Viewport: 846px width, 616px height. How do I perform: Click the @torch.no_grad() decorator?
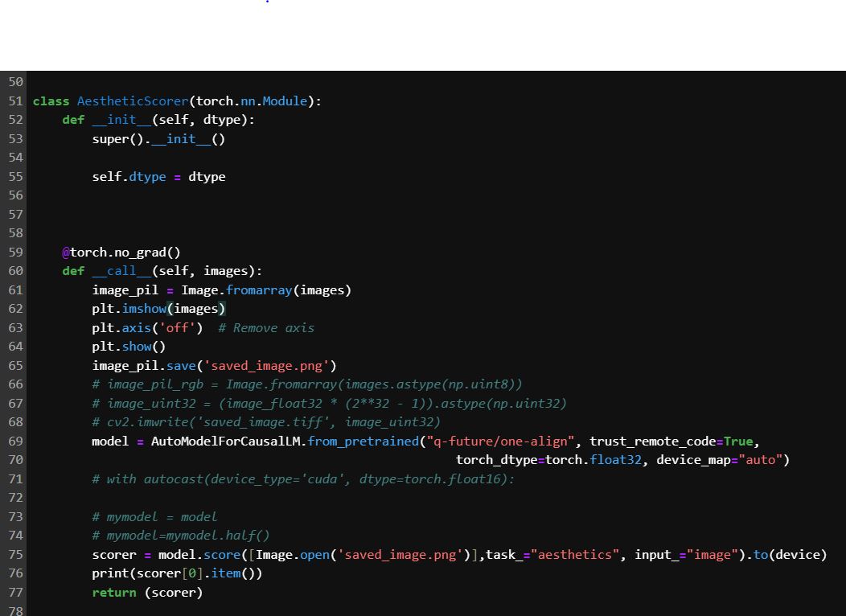pyautogui.click(x=121, y=253)
